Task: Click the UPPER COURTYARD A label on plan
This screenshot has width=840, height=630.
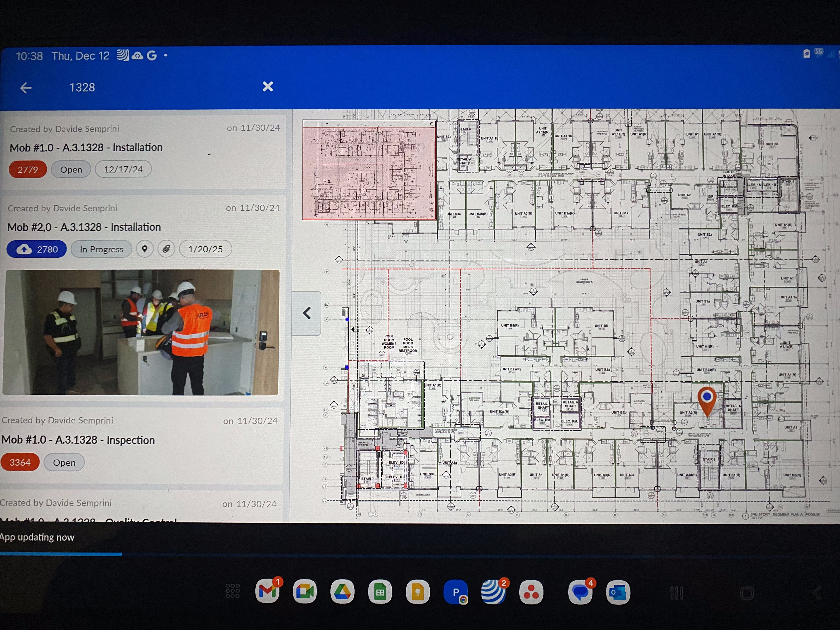Action: click(584, 281)
